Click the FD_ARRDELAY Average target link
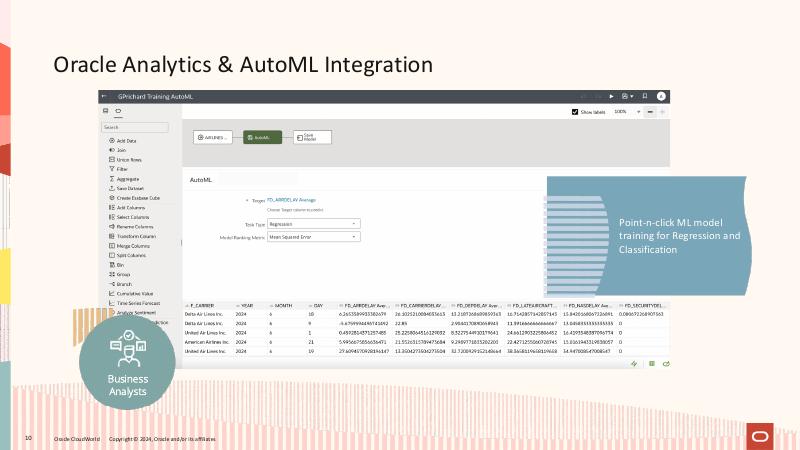 [291, 200]
